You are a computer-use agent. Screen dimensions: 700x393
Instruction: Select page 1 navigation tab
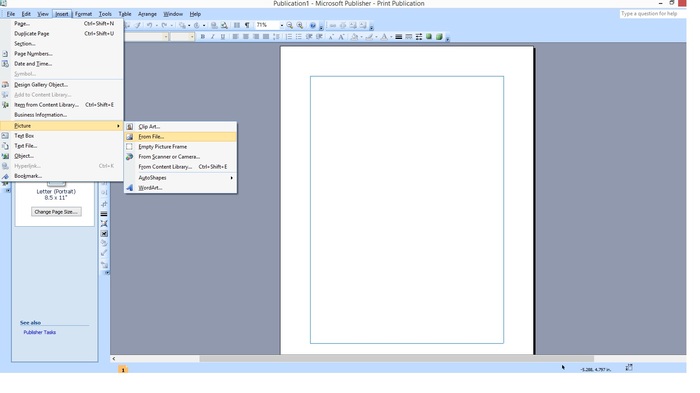coord(123,370)
